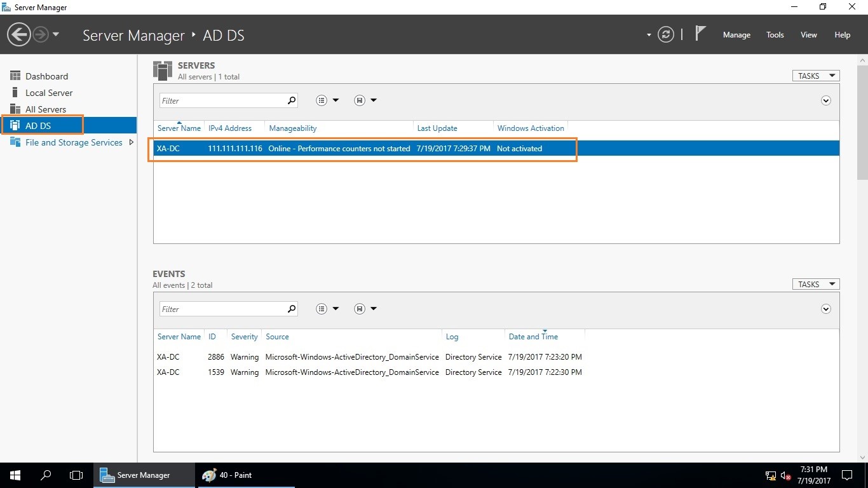
Task: Open the Help menu
Action: [x=842, y=35]
